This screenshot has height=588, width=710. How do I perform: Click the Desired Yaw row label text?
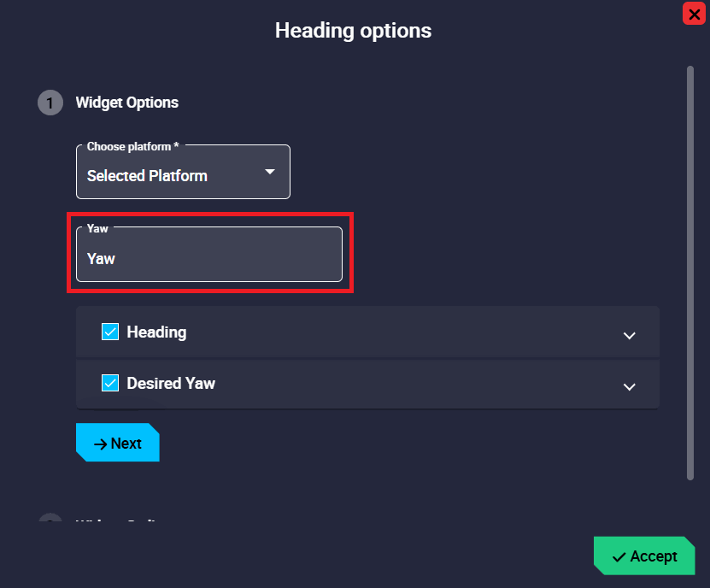tap(171, 383)
